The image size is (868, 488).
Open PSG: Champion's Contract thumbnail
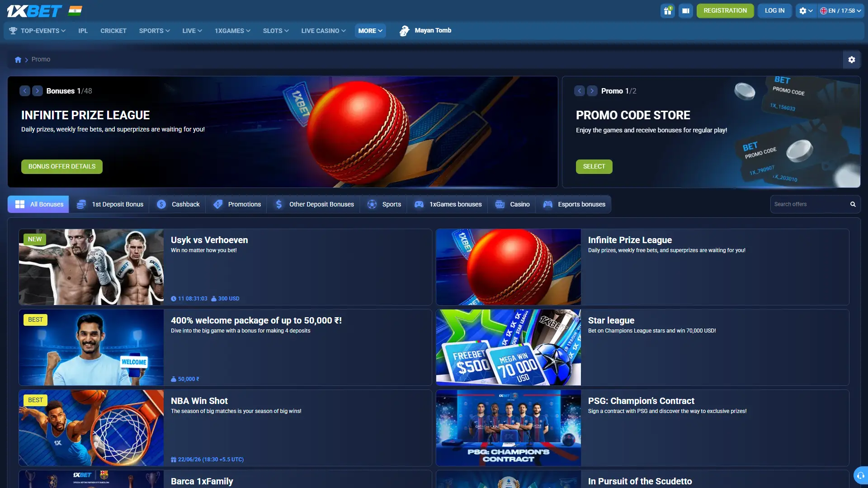tap(509, 428)
